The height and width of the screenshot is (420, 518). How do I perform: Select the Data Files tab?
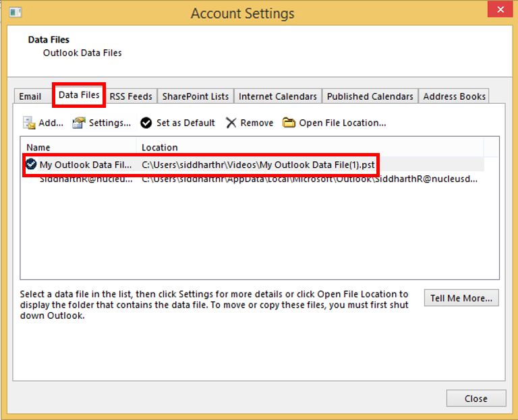pyautogui.click(x=79, y=95)
